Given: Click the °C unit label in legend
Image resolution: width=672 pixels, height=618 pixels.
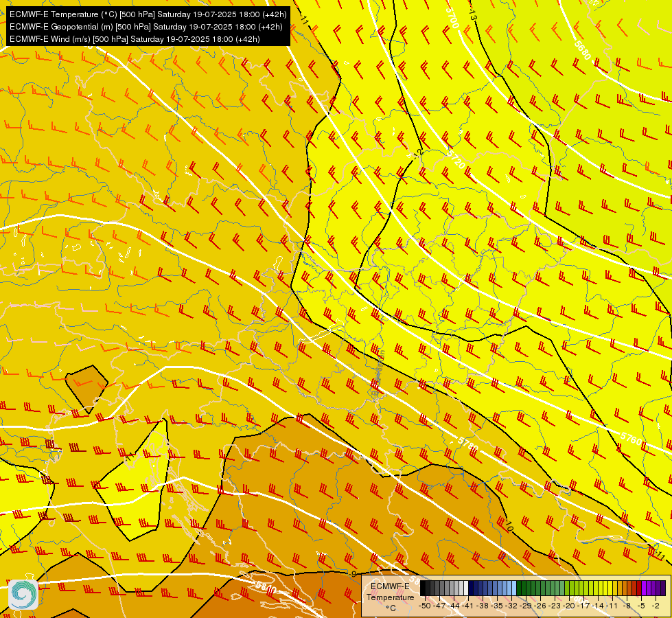Looking at the screenshot, I should (391, 608).
